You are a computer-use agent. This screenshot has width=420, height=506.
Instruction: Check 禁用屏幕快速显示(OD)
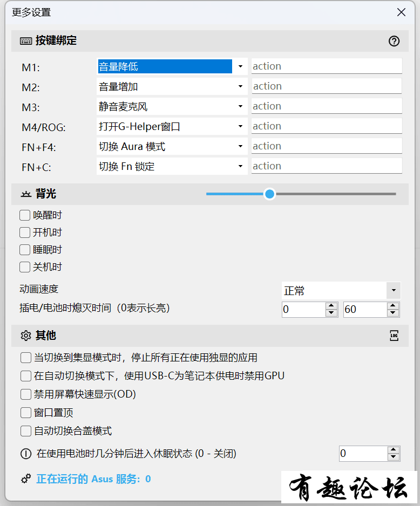[26, 394]
